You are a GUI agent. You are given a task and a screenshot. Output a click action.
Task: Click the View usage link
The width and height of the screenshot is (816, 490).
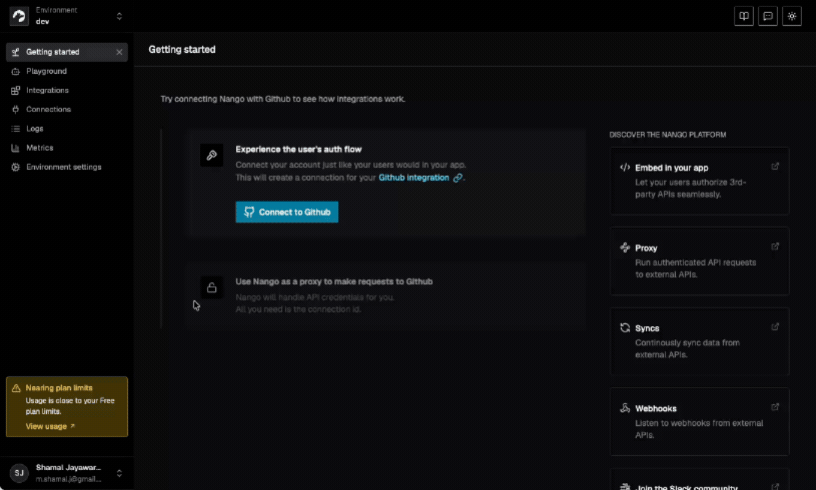pos(50,427)
